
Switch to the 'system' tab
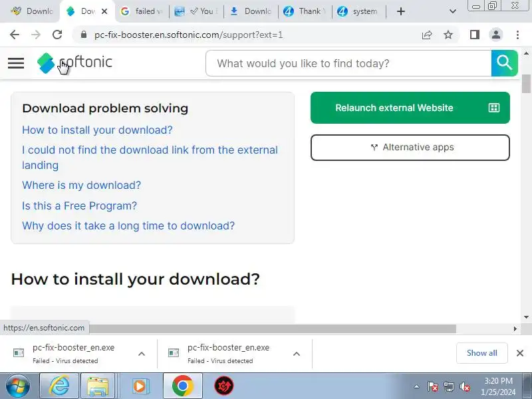(x=359, y=11)
